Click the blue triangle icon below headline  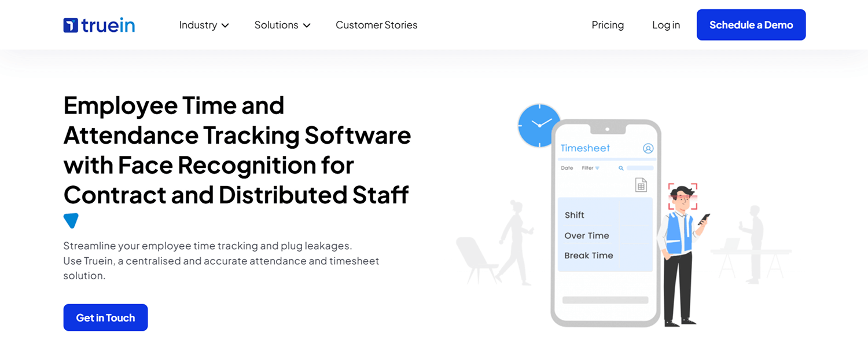tap(71, 221)
